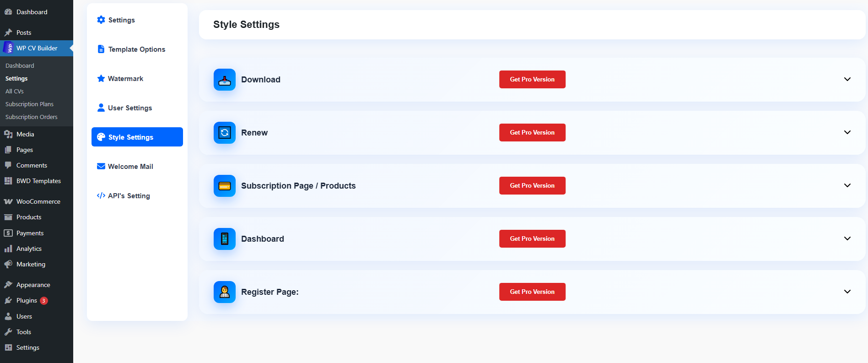The height and width of the screenshot is (363, 868).
Task: Click the Style Settings palette icon
Action: click(101, 137)
